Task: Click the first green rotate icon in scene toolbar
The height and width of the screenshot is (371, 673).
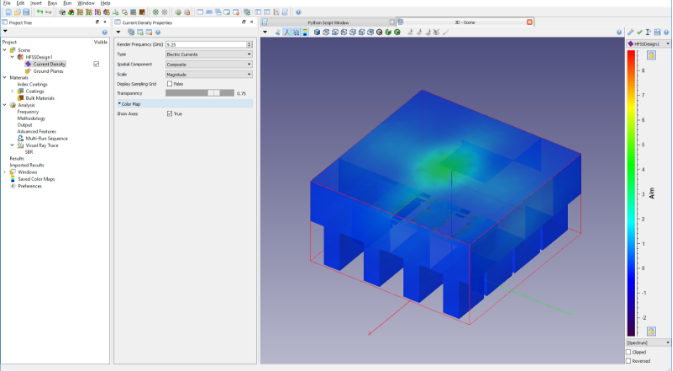Action: (388, 32)
